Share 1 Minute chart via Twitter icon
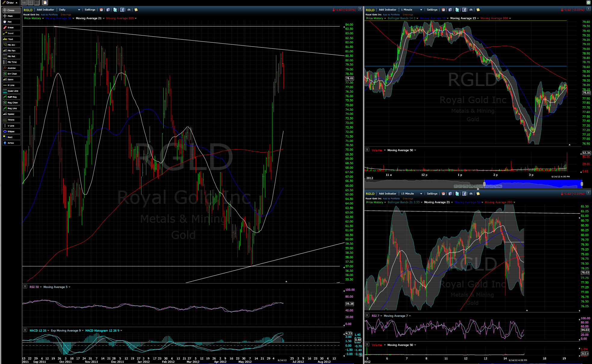This screenshot has height=364, width=592. pos(457,10)
